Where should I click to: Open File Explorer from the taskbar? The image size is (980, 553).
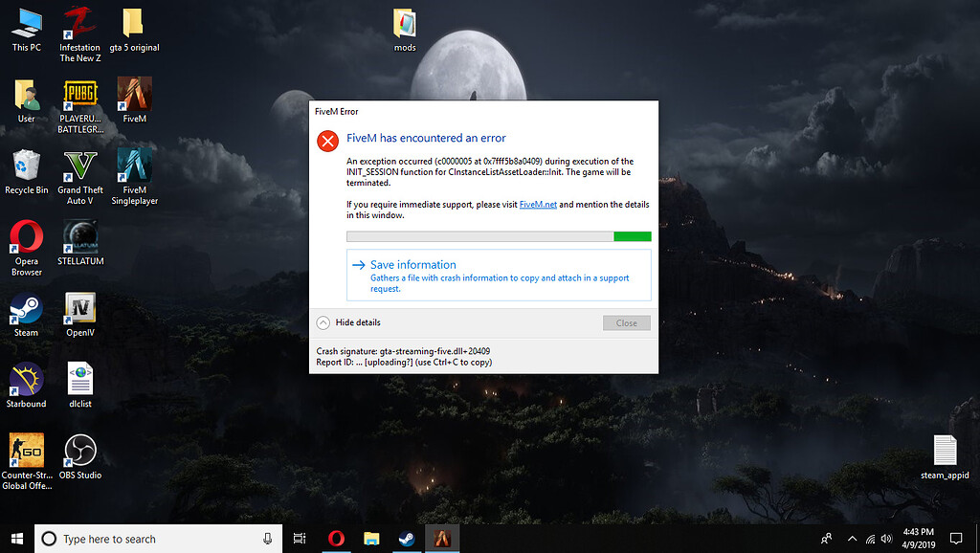371,539
